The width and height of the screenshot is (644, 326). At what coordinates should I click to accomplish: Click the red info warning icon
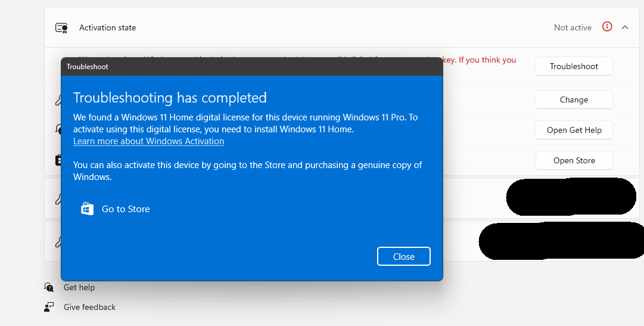point(607,27)
